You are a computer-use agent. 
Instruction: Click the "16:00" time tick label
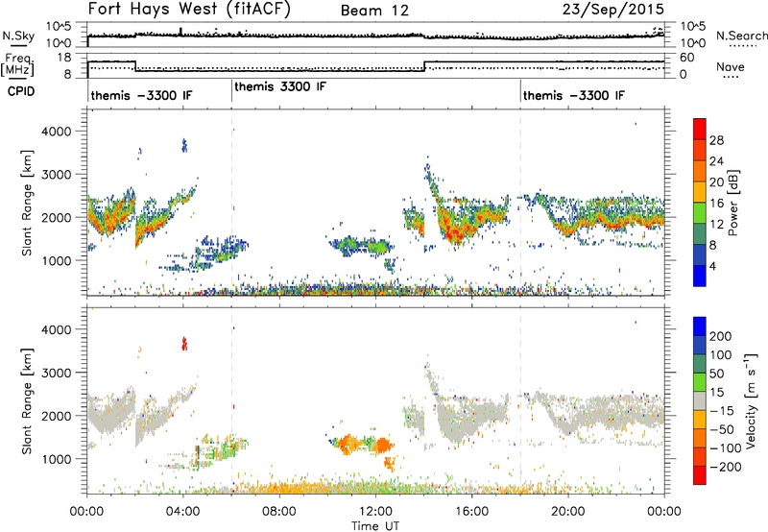coord(471,512)
